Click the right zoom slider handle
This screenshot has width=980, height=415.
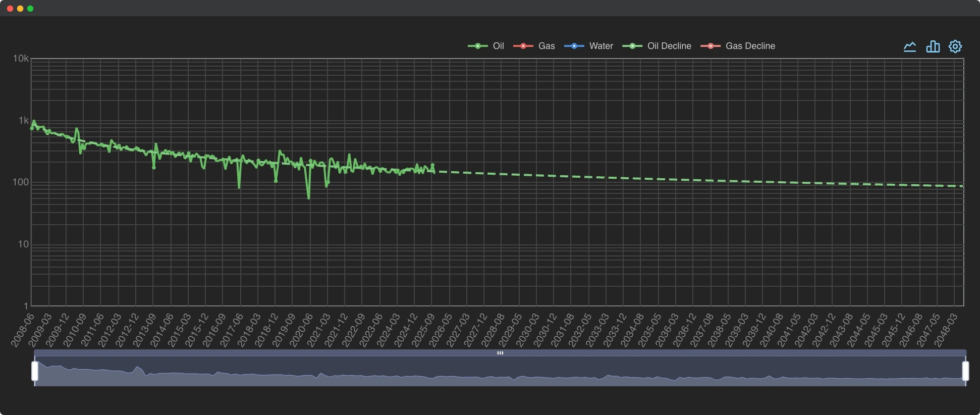coord(965,371)
